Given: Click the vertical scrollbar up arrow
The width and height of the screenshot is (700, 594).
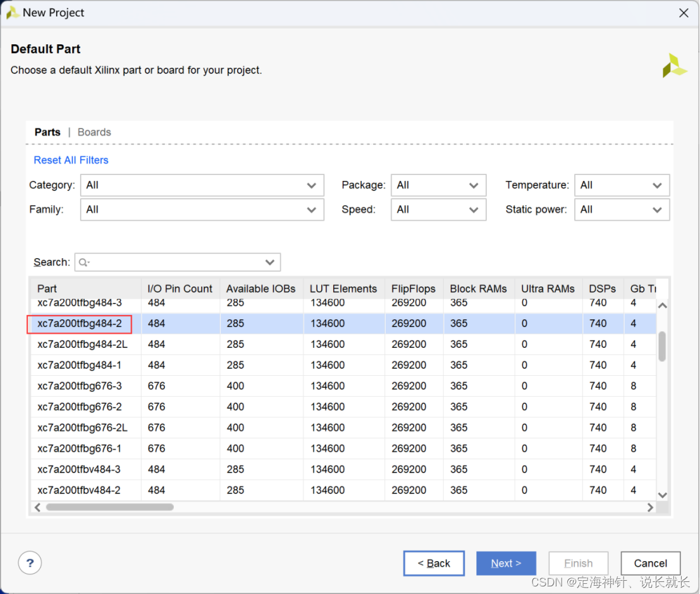Looking at the screenshot, I should pos(663,306).
